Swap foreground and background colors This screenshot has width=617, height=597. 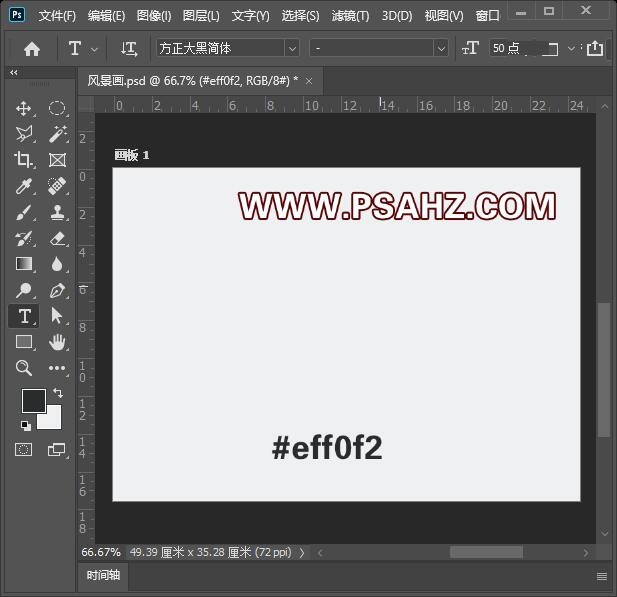58,392
